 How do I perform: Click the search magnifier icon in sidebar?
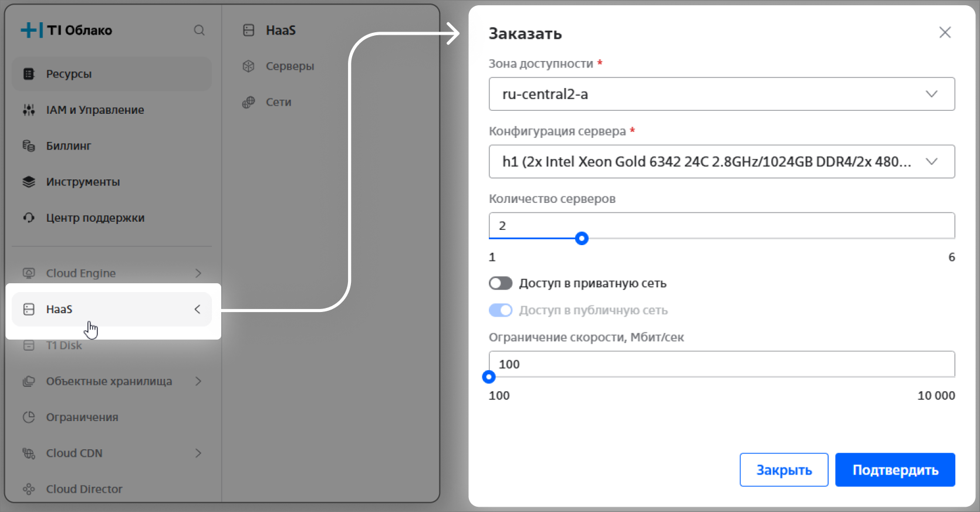coord(200,30)
